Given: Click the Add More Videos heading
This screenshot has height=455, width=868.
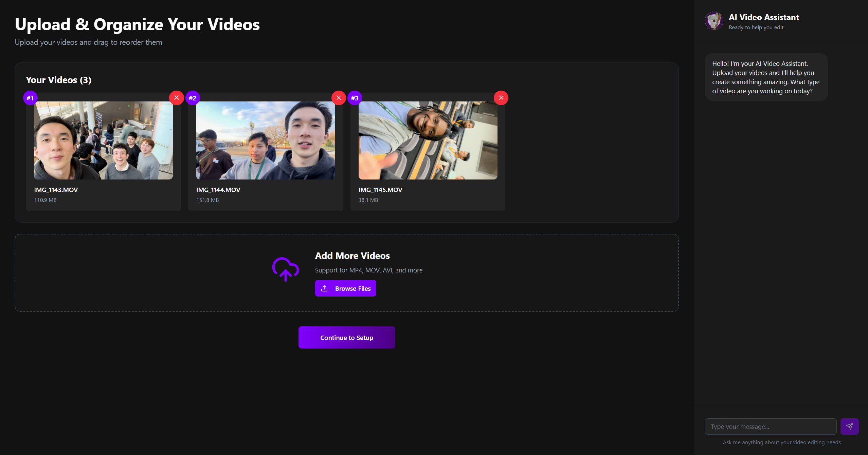Looking at the screenshot, I should pos(352,256).
